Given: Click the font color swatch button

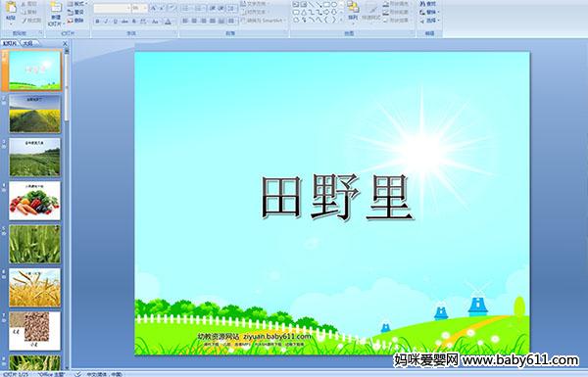Looking at the screenshot, I should 168,22.
